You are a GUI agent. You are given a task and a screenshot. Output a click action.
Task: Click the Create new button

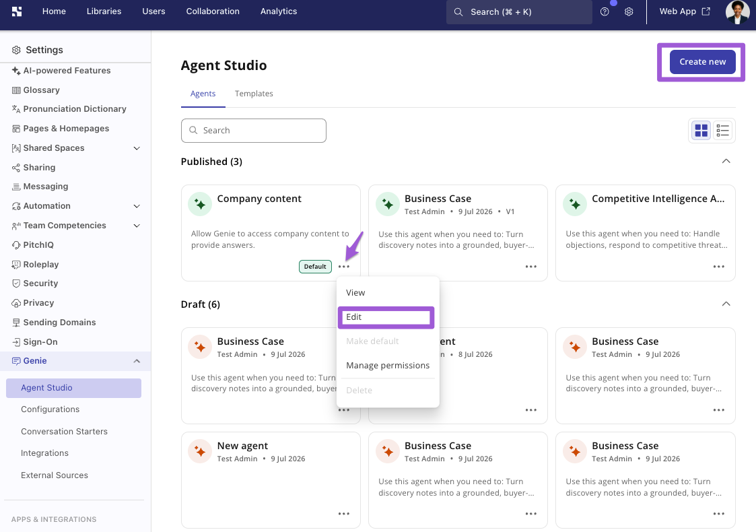coord(702,62)
